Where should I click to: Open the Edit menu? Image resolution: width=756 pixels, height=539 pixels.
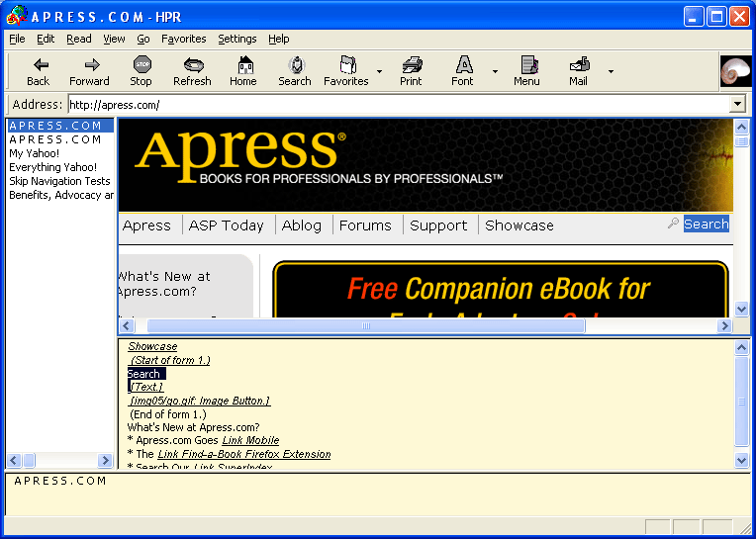tap(46, 39)
